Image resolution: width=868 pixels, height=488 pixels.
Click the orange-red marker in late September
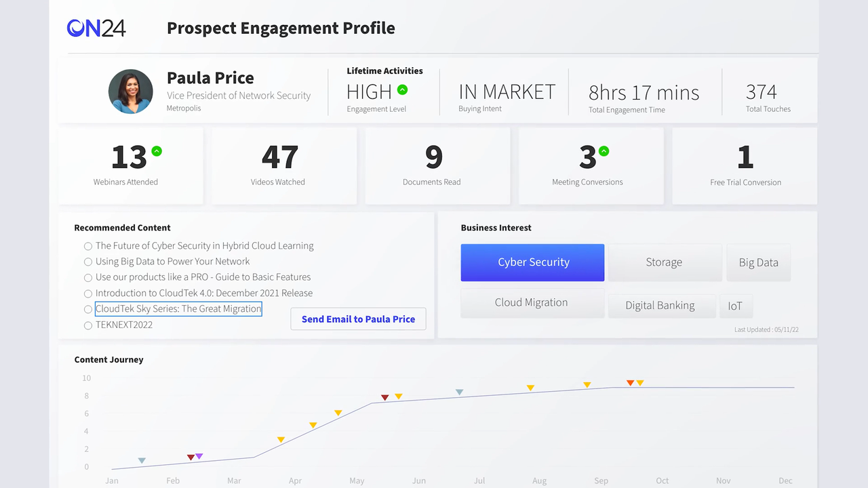coord(630,384)
